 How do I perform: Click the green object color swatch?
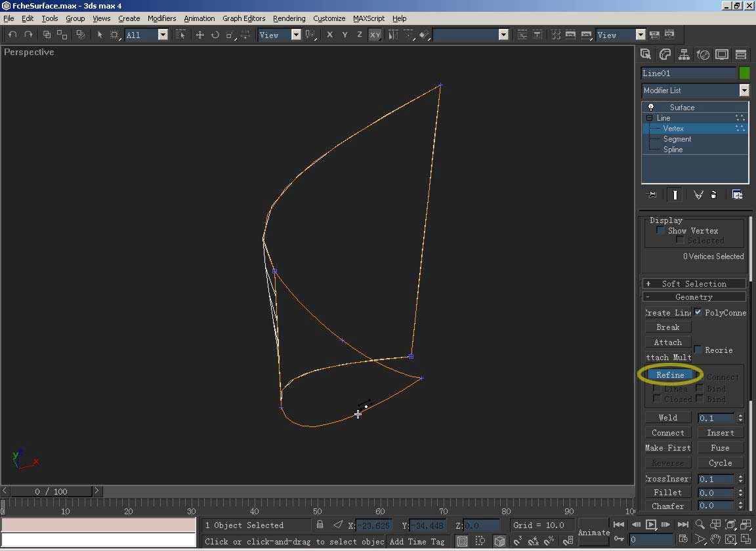[x=744, y=73]
